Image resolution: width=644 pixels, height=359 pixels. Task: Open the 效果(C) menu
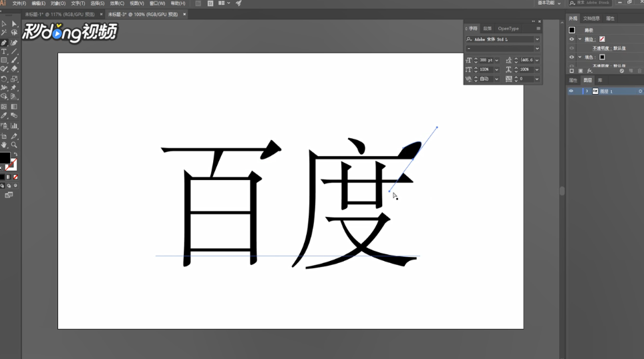pos(117,3)
